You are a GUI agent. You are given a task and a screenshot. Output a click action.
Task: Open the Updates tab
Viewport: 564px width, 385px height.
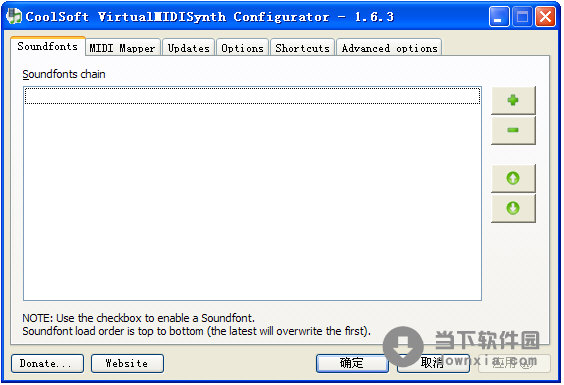[x=188, y=48]
